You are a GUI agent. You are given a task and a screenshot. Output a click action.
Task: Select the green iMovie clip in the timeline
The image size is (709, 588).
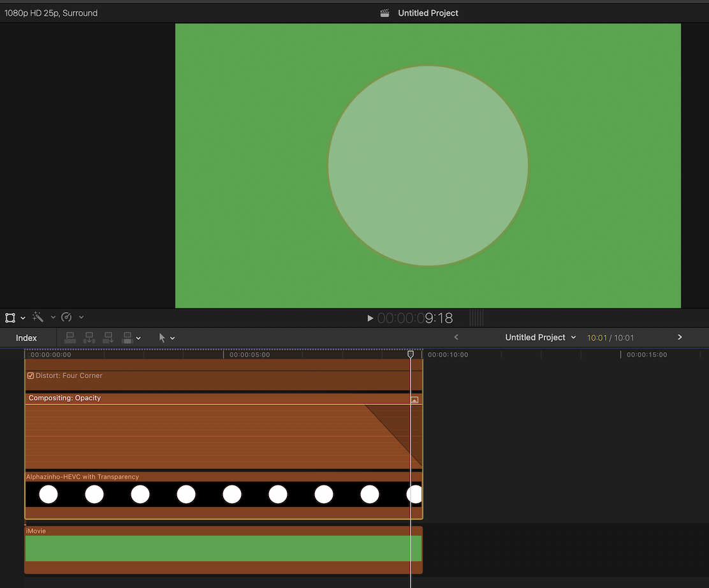pyautogui.click(x=223, y=548)
